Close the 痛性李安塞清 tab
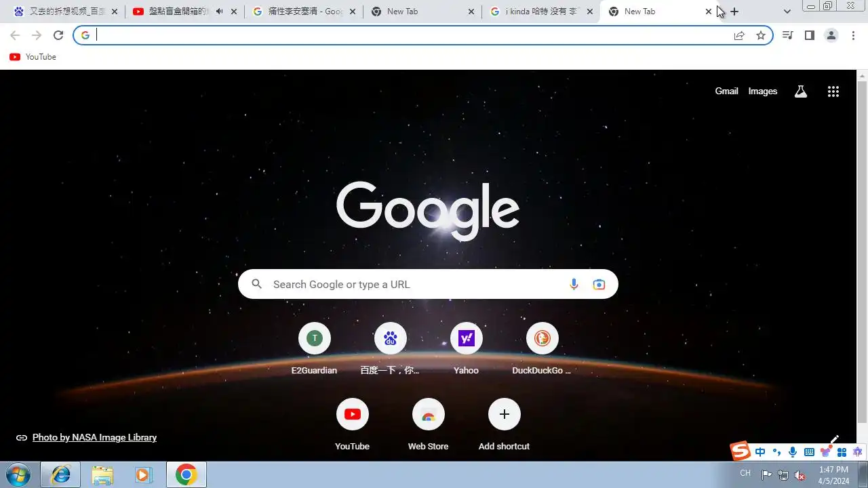 pos(353,12)
